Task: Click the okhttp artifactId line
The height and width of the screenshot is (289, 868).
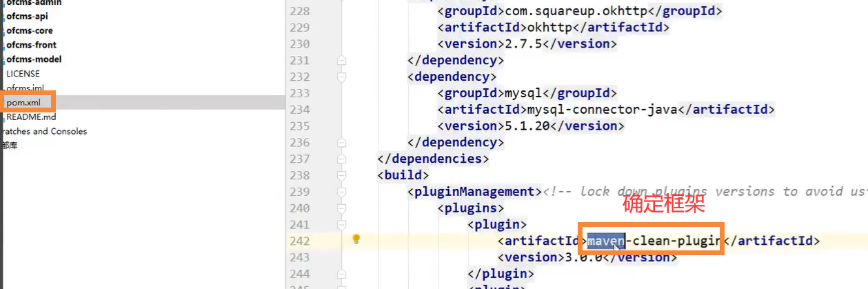Action: 554,28
